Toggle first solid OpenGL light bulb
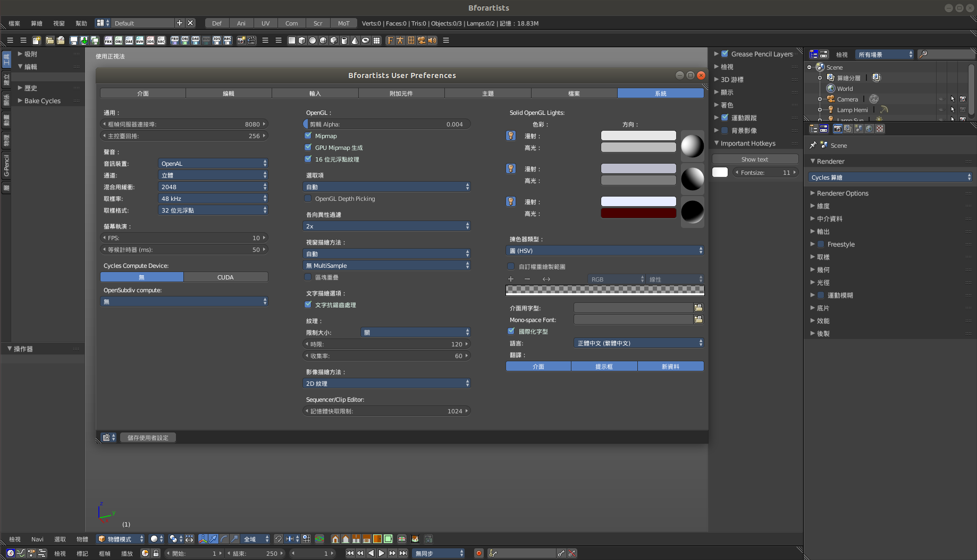 click(511, 136)
